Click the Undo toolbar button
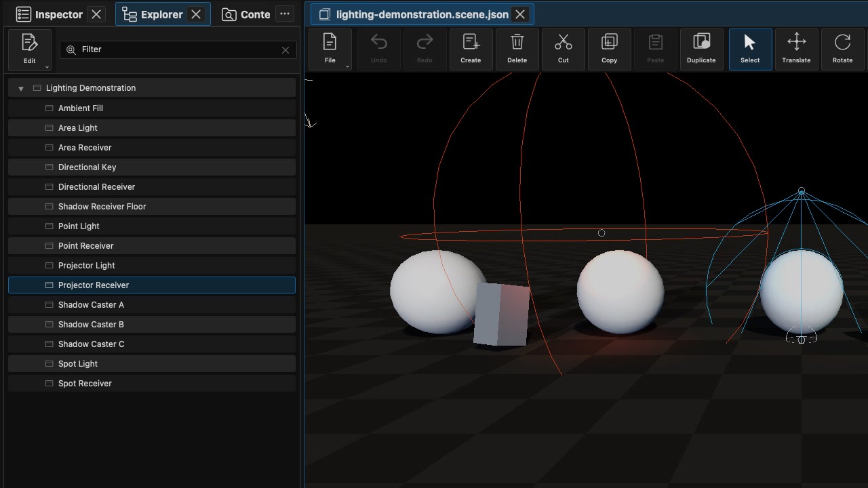The width and height of the screenshot is (868, 488). (379, 49)
